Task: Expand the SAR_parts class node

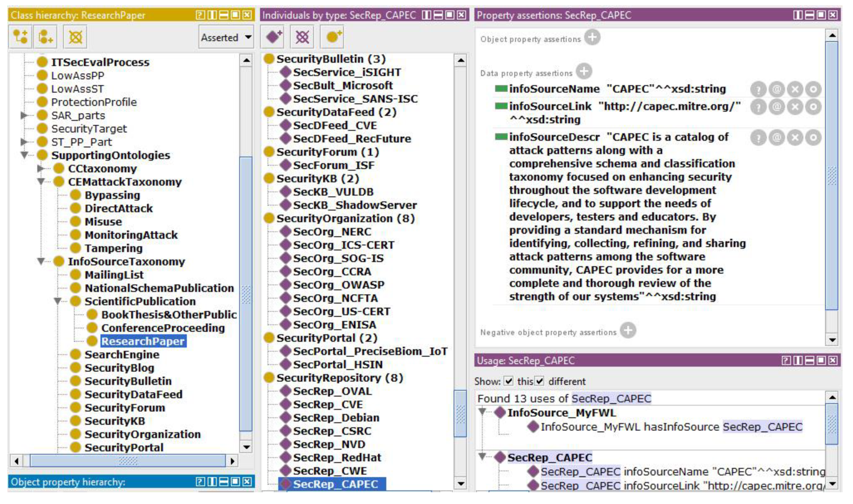Action: coord(24,115)
